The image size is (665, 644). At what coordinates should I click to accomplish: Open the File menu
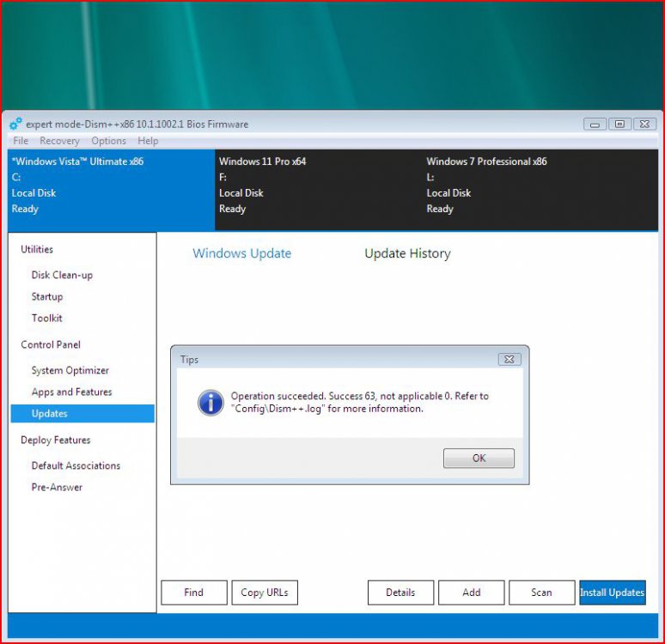[x=21, y=141]
